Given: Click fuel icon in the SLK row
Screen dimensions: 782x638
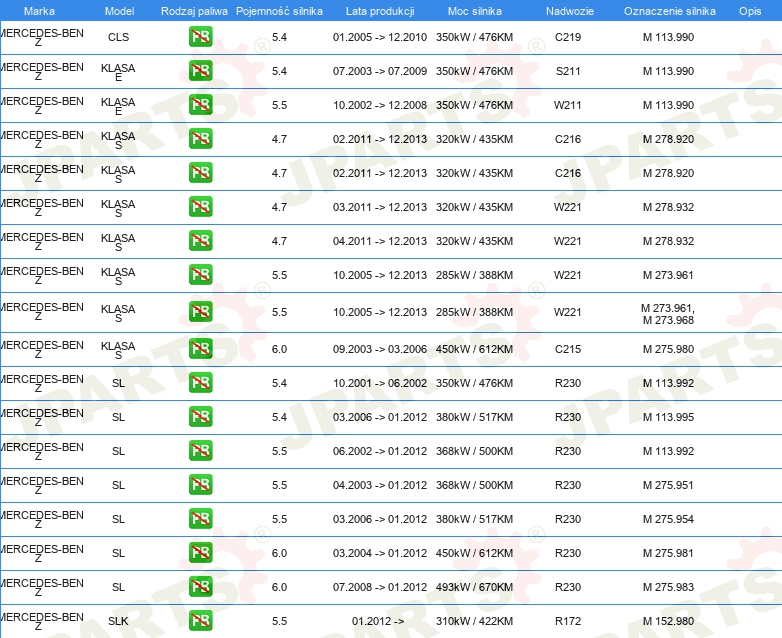Looking at the screenshot, I should coord(200,621).
